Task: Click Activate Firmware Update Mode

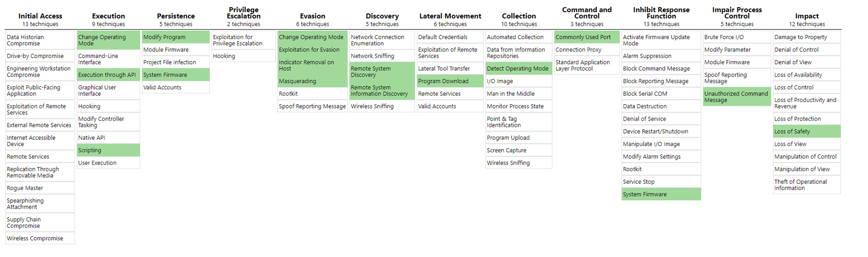Action: tap(661, 40)
